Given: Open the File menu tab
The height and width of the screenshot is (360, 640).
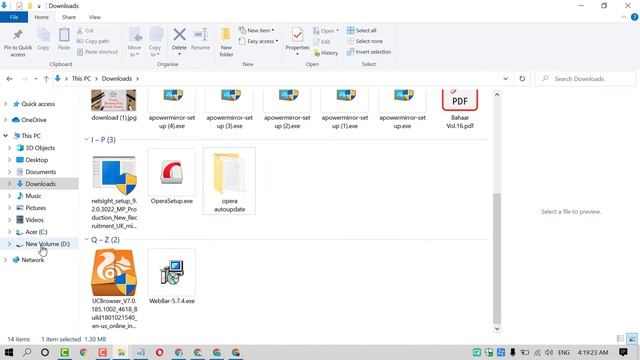Looking at the screenshot, I should pos(14,17).
